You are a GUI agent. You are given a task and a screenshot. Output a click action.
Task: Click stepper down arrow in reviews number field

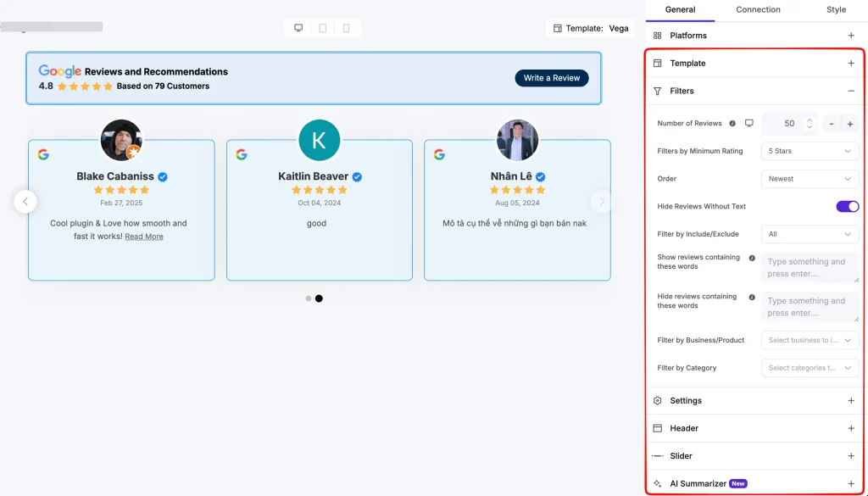click(810, 128)
